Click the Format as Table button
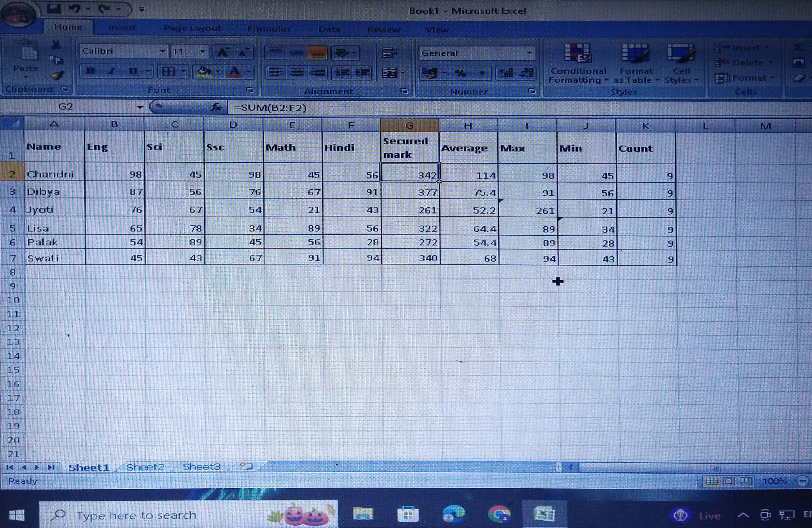This screenshot has height=528, width=812. tap(636, 63)
